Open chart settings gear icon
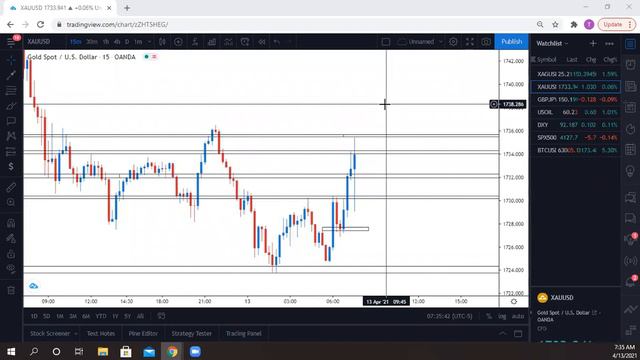Image resolution: width=640 pixels, height=360 pixels. (x=453, y=42)
